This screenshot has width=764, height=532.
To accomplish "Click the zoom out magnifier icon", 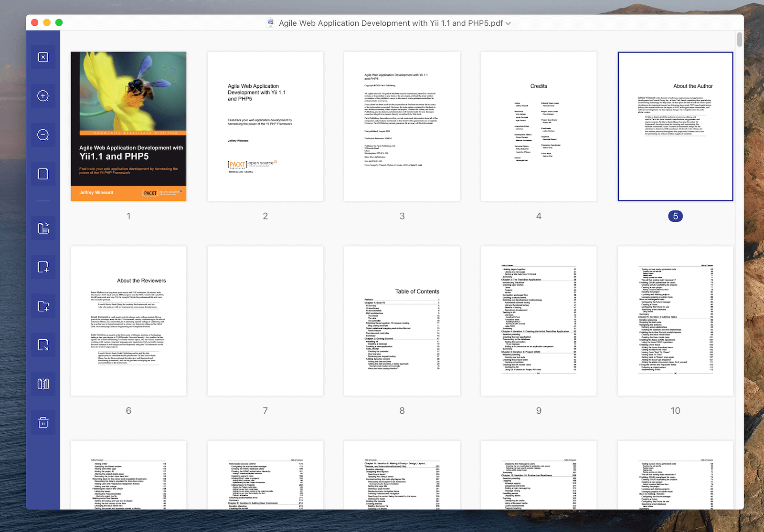I will click(x=43, y=135).
